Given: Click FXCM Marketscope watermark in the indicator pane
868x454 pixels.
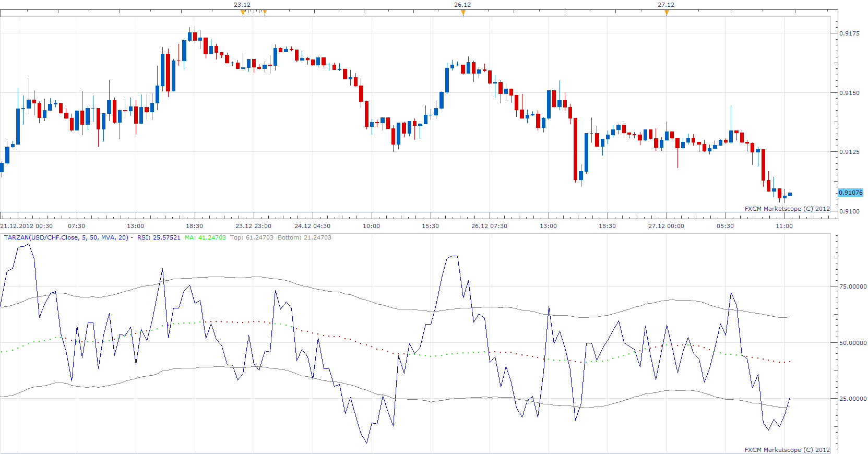Looking at the screenshot, I should tap(787, 450).
